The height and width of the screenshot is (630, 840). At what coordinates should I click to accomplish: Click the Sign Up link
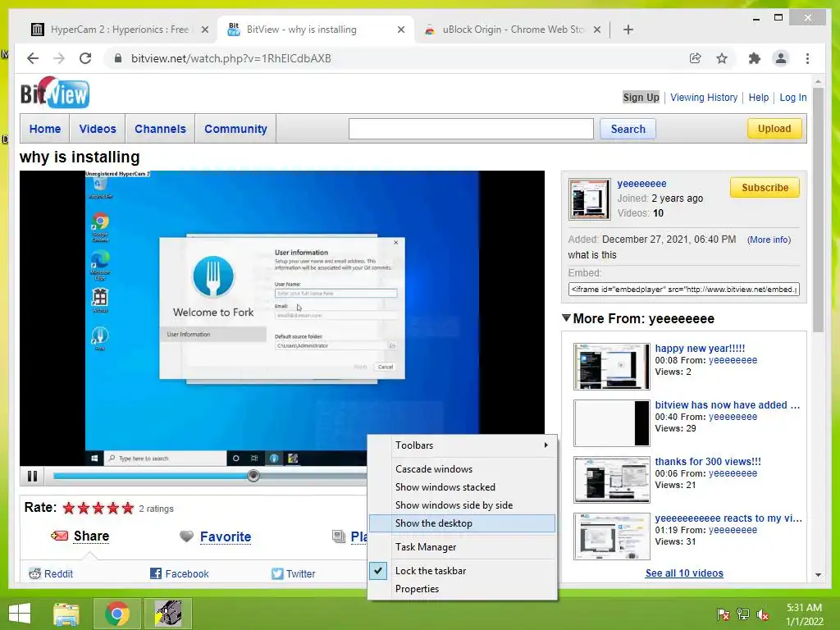641,98
